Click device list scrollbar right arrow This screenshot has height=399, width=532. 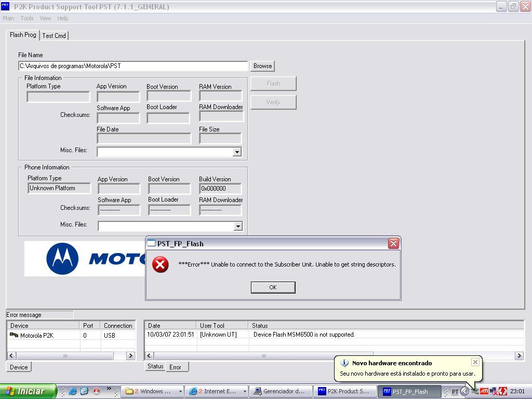(x=130, y=355)
